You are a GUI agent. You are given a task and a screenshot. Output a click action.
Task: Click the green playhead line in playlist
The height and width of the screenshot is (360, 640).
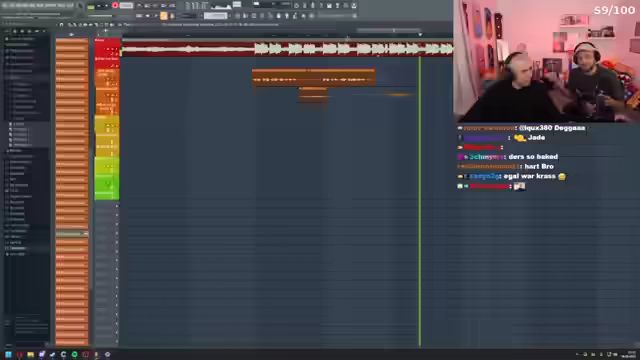pos(420,202)
